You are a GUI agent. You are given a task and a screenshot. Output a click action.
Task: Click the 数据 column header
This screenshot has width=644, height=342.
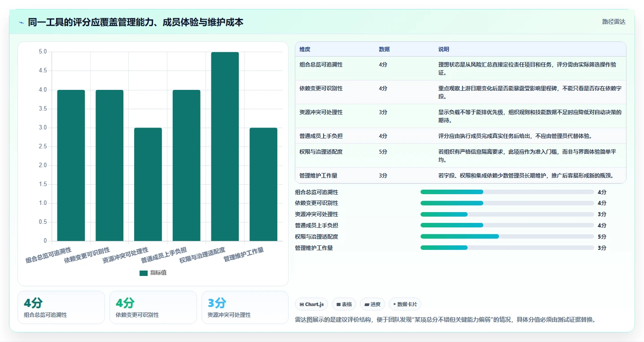(x=384, y=49)
